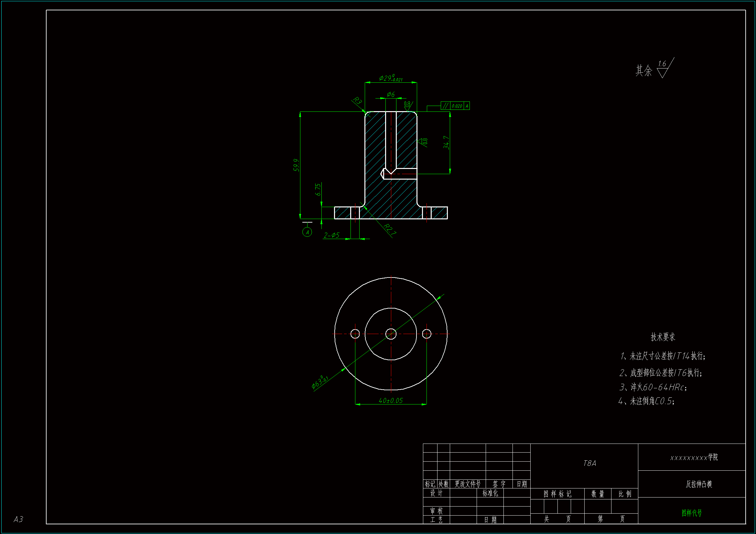Select the right small hole in the top view
The height and width of the screenshot is (534, 756).
click(x=427, y=334)
